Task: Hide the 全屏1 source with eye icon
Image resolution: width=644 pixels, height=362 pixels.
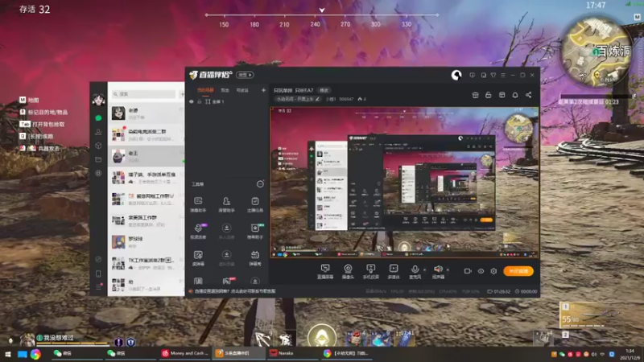Action: point(192,101)
